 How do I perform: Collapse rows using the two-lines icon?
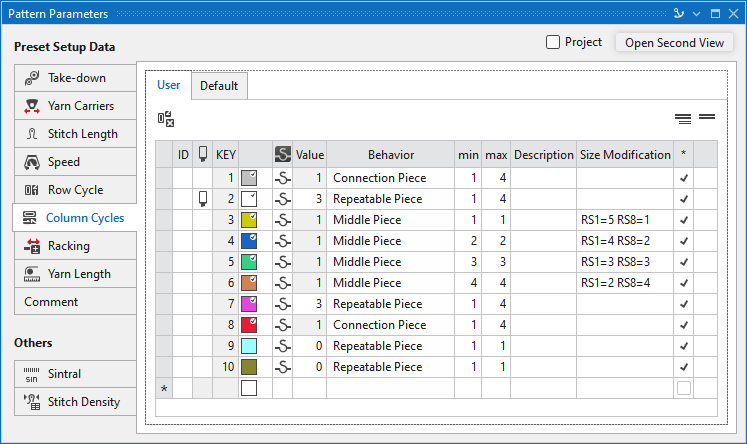point(707,118)
